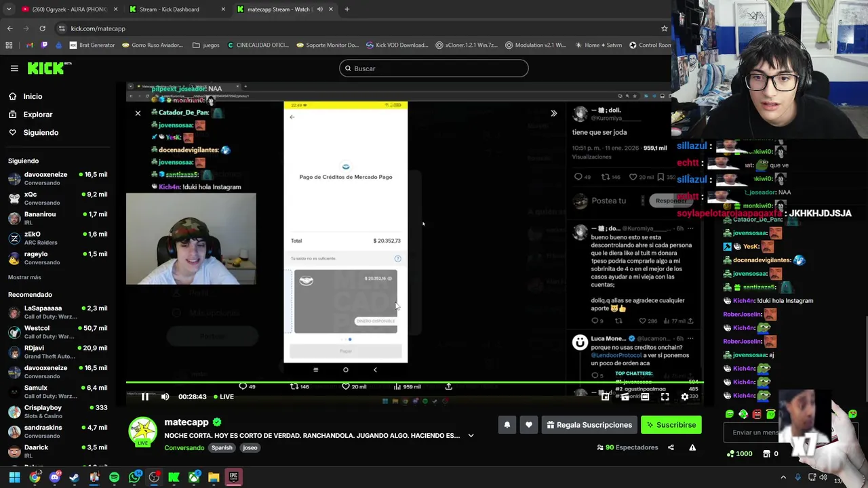Open Inicio in the sidebar
The image size is (868, 488).
[x=33, y=96]
